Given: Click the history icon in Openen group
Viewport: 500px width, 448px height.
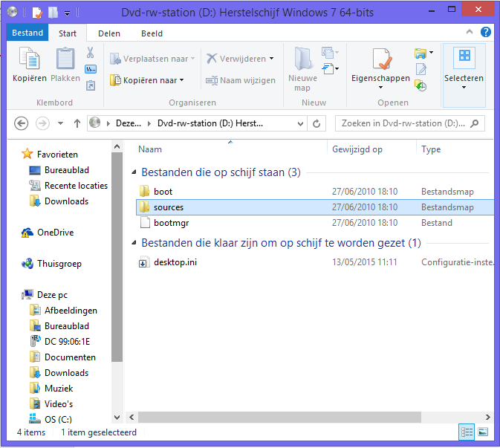Looking at the screenshot, I should pyautogui.click(x=421, y=85).
